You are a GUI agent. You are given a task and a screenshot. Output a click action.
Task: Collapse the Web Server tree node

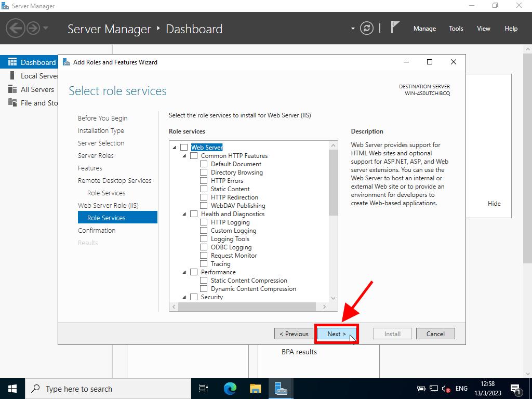point(175,148)
